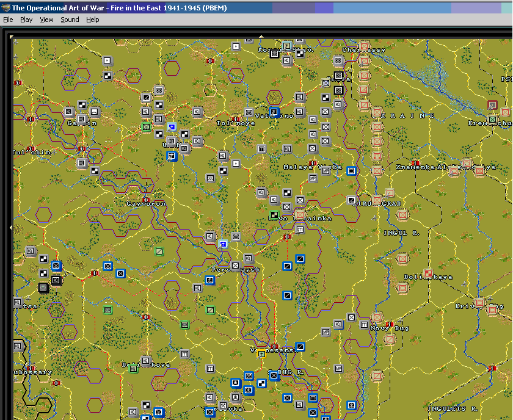The height and width of the screenshot is (420, 513).
Task: Select the dark red counter above Kremenchug
Action: [x=492, y=105]
